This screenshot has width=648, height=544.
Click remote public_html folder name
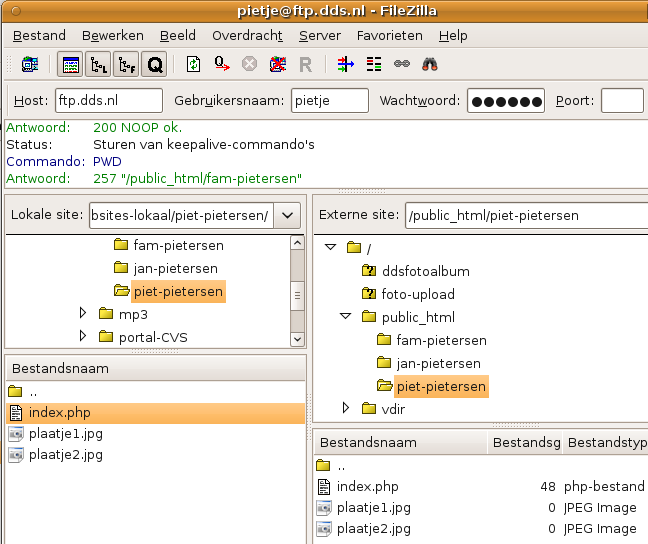coord(418,317)
